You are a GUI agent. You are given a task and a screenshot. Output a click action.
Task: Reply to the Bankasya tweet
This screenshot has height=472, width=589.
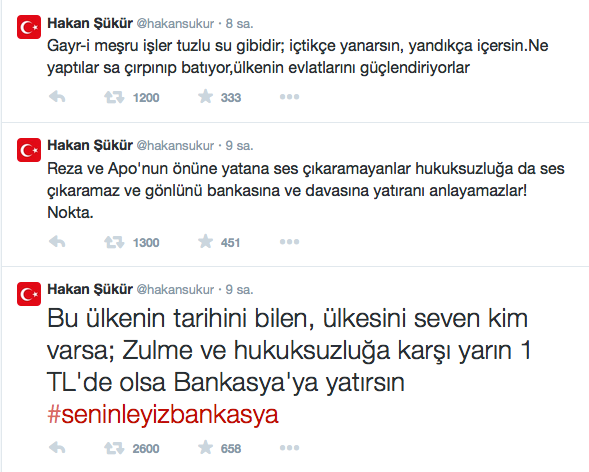[x=57, y=448]
